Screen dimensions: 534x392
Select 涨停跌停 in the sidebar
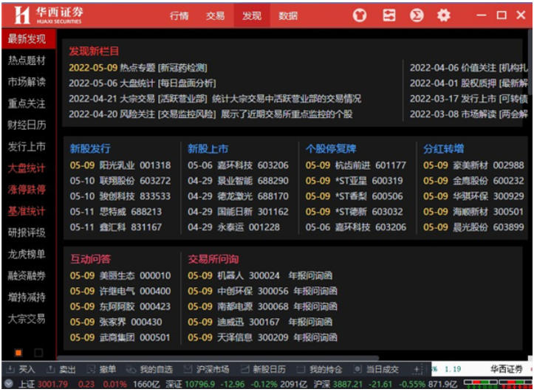pyautogui.click(x=27, y=190)
